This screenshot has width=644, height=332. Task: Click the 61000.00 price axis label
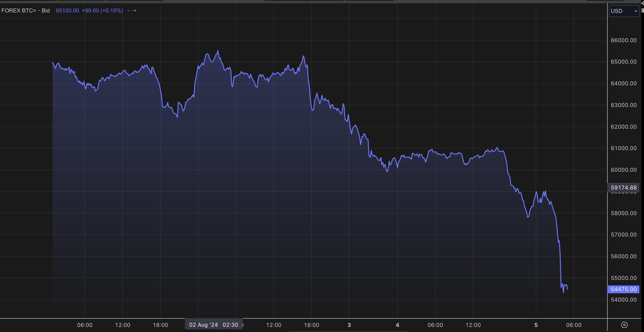(624, 148)
